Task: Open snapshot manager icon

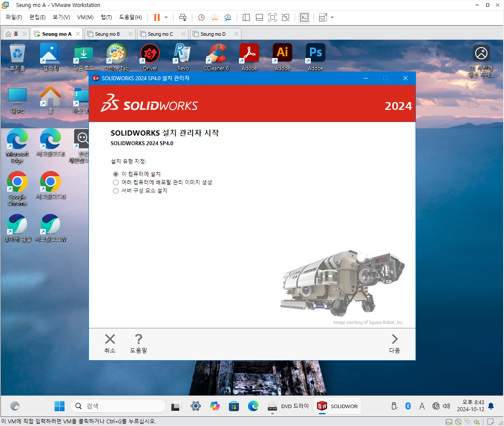Action: point(228,17)
